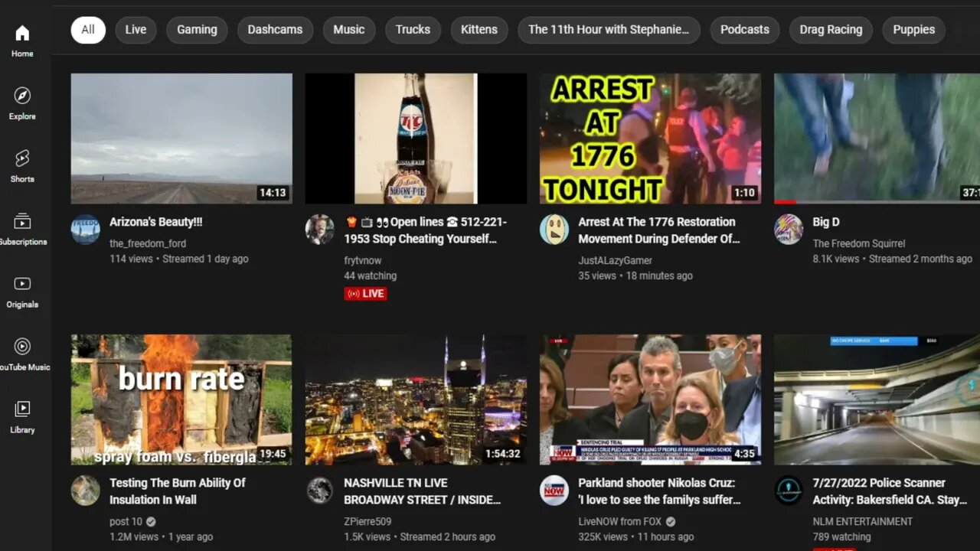
Task: Click JustALazyGamer channel avatar
Action: click(x=554, y=229)
